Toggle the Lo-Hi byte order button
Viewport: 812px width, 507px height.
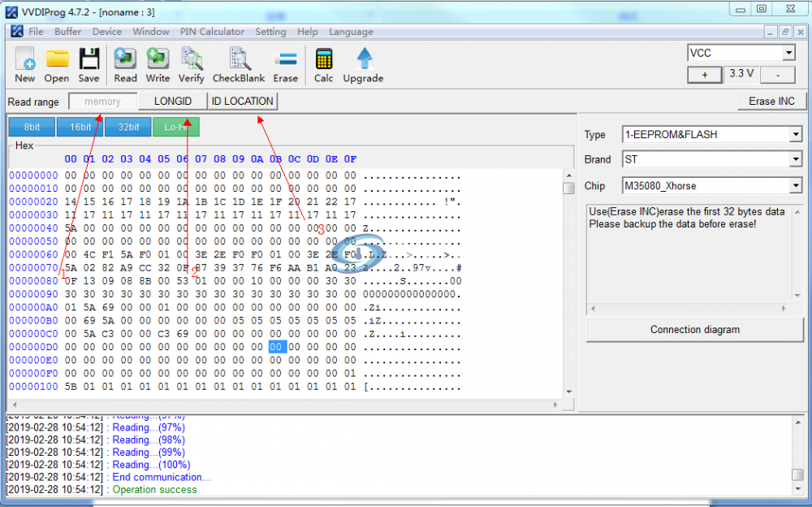tap(176, 127)
